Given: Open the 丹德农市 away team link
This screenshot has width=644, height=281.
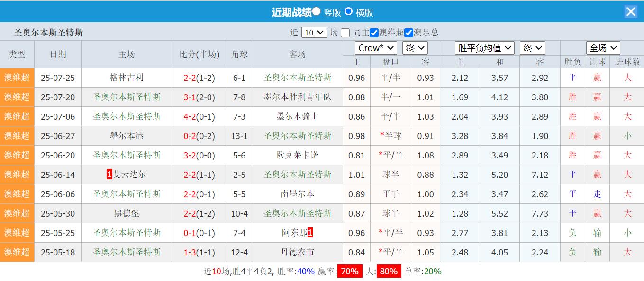Looking at the screenshot, I should point(298,252).
